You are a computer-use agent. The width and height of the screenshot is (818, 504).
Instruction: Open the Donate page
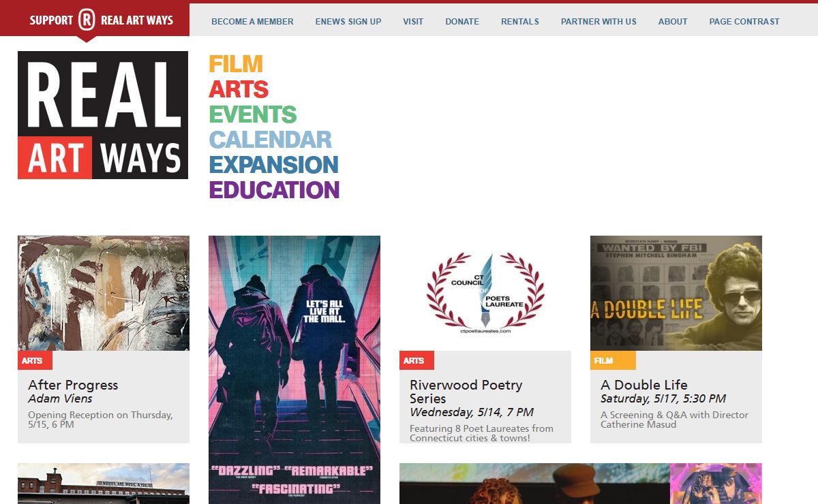point(462,22)
